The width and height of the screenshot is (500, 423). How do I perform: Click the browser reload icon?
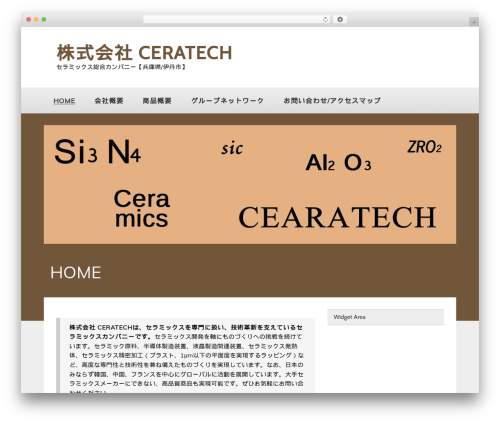325,20
